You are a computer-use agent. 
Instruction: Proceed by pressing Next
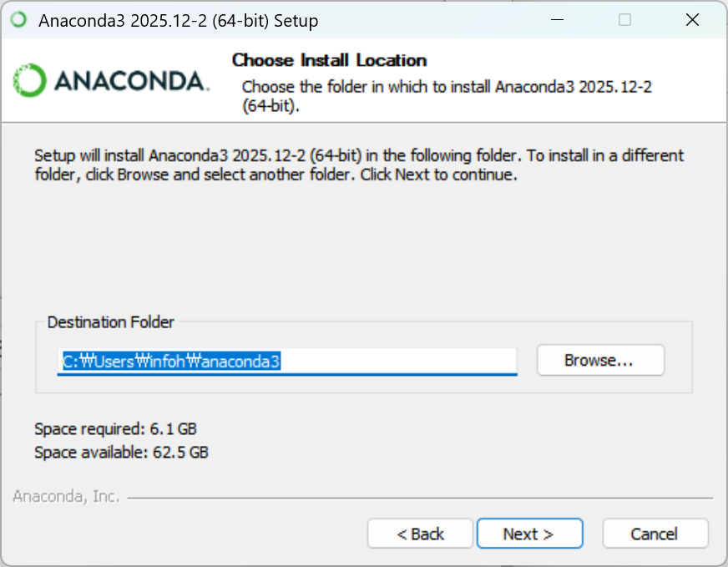pyautogui.click(x=528, y=534)
